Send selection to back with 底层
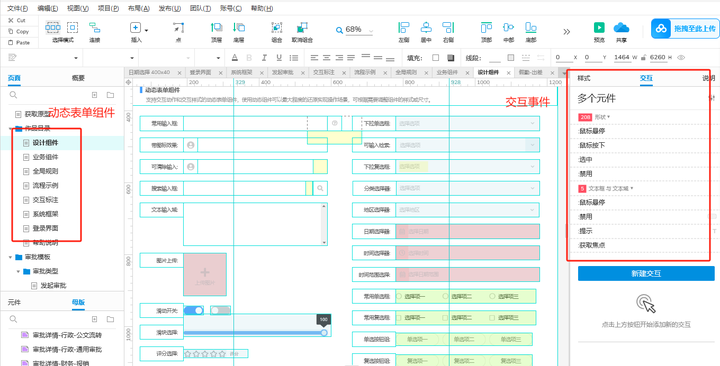The height and width of the screenshot is (366, 720). coord(239,28)
